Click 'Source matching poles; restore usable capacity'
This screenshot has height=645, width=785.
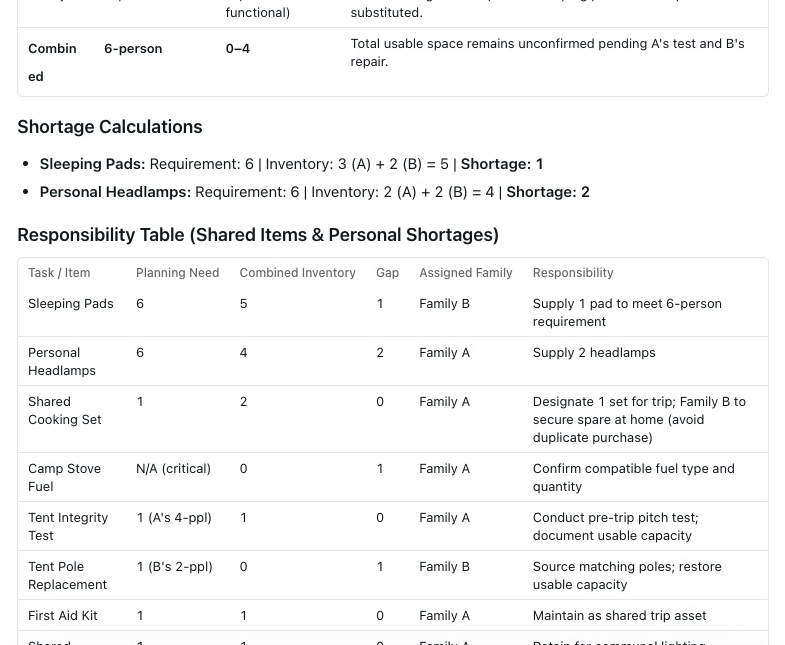pyautogui.click(x=627, y=576)
